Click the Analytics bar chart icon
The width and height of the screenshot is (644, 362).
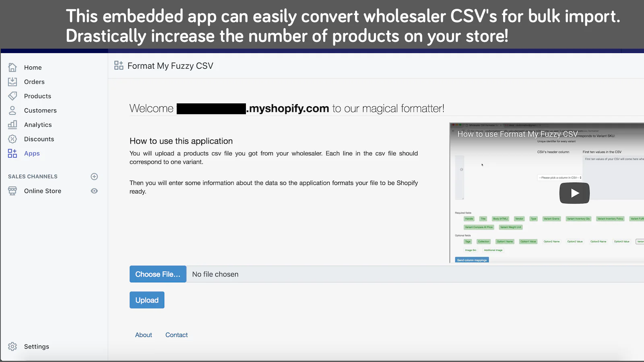(x=12, y=125)
